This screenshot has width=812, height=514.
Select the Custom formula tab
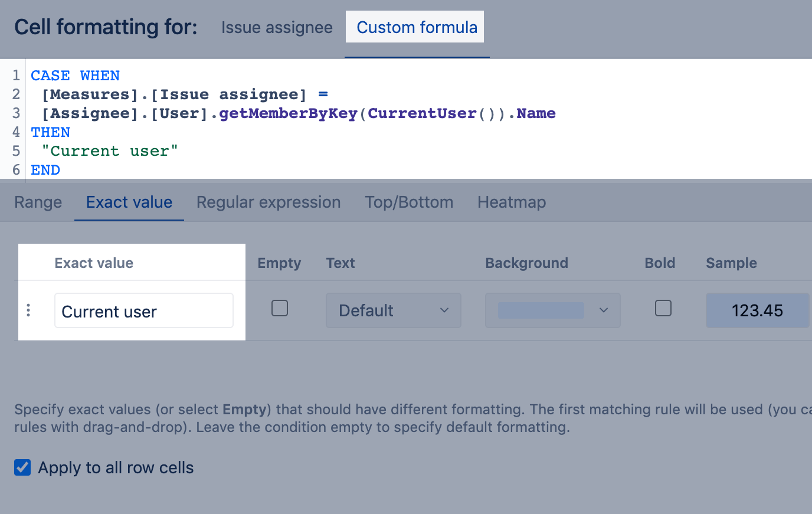[417, 28]
